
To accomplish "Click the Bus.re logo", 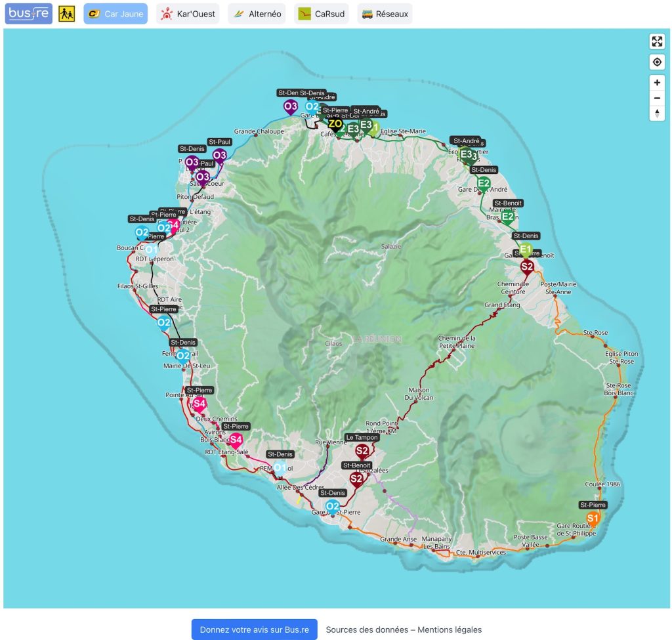I will [x=28, y=14].
